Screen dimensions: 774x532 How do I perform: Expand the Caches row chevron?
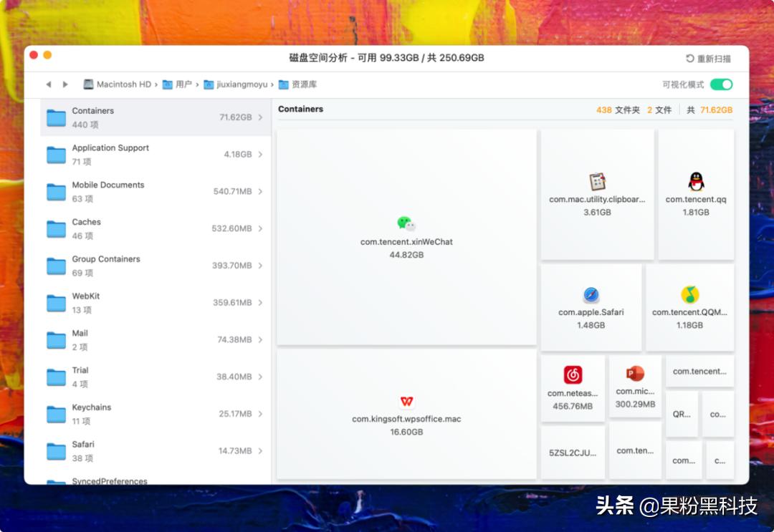[261, 228]
